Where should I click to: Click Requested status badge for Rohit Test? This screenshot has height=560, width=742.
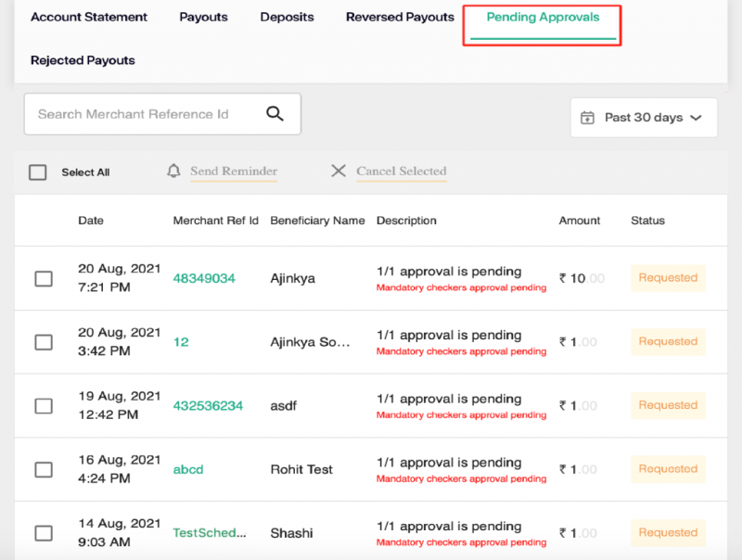[668, 469]
